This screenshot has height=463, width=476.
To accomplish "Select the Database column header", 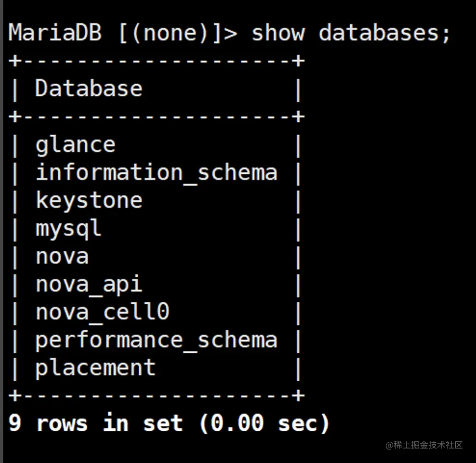I will (89, 89).
